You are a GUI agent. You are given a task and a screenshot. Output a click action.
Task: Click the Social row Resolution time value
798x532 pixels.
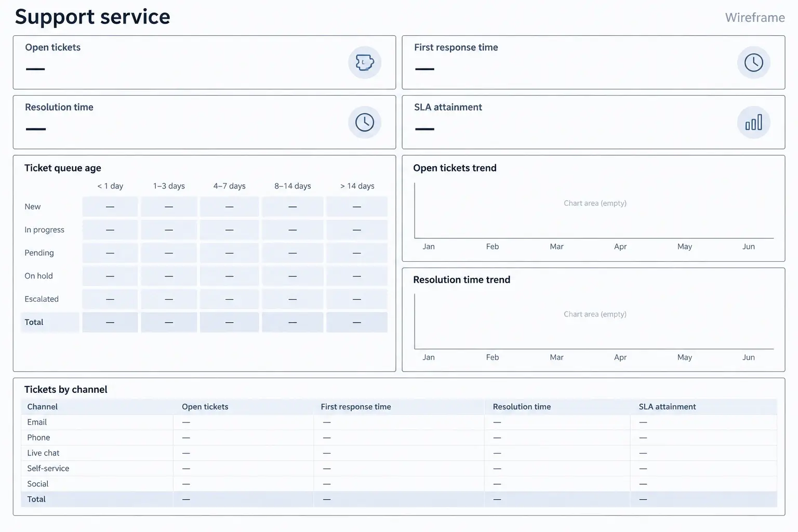[497, 484]
